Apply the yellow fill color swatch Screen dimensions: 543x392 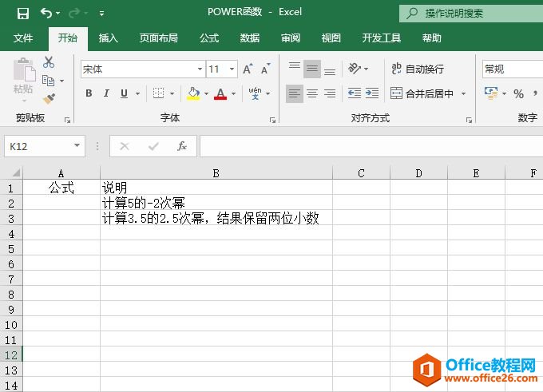click(193, 93)
